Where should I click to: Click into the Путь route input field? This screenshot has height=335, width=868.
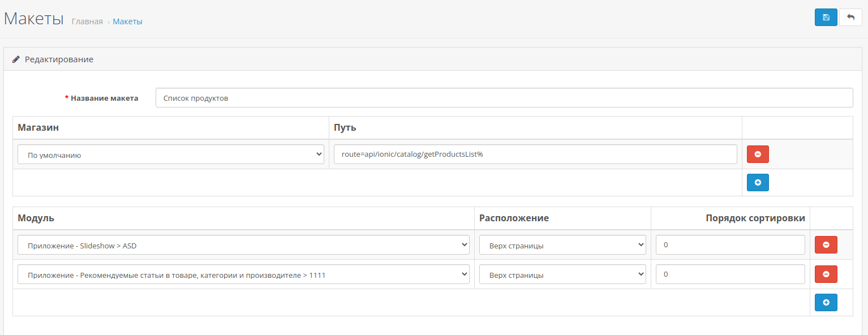(535, 154)
